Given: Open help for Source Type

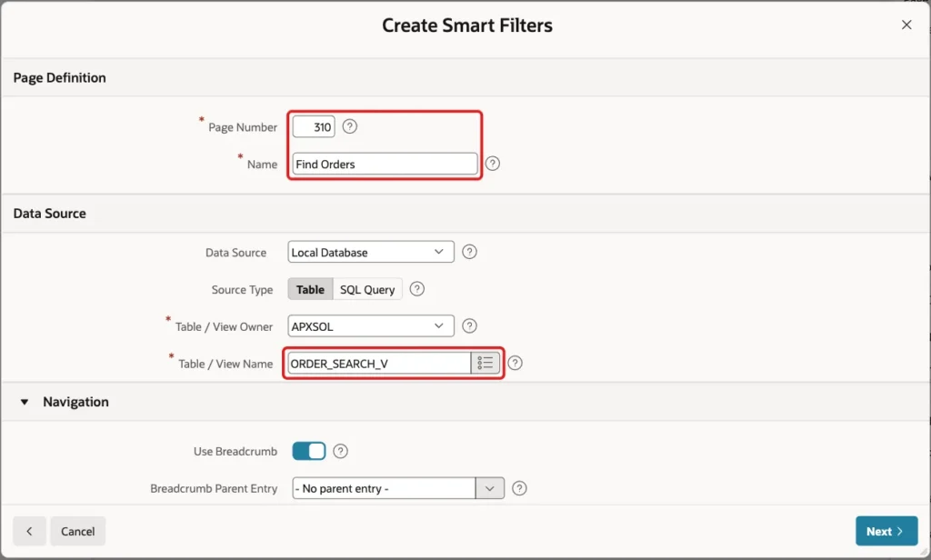Looking at the screenshot, I should [x=416, y=289].
